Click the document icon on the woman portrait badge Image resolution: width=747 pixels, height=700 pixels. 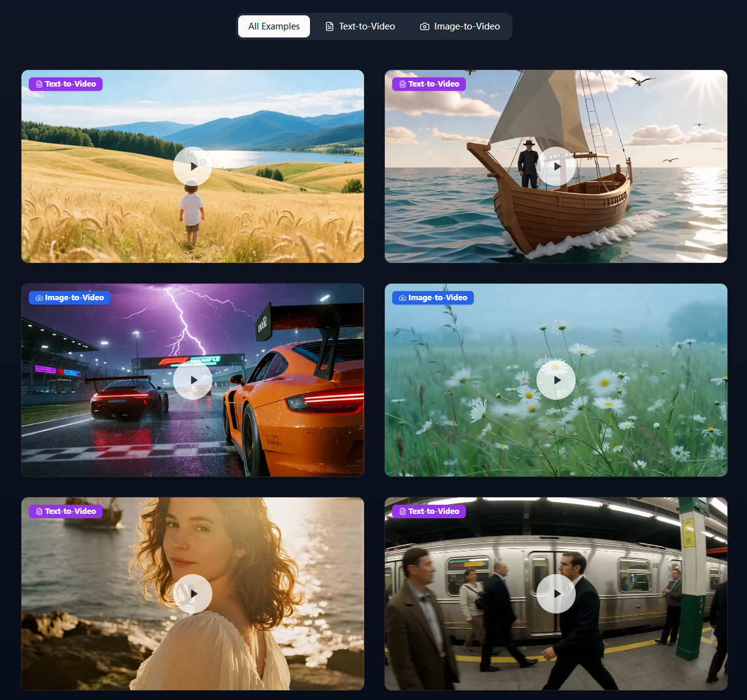click(x=39, y=511)
